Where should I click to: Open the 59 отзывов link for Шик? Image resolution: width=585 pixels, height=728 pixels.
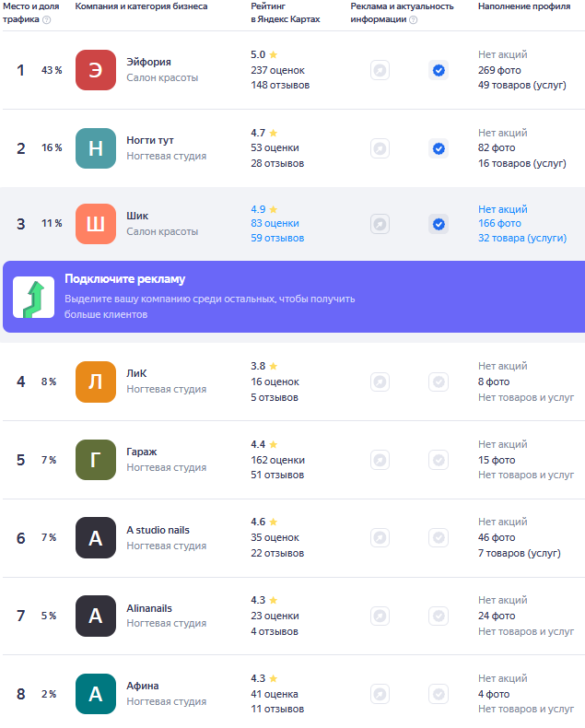(x=277, y=238)
